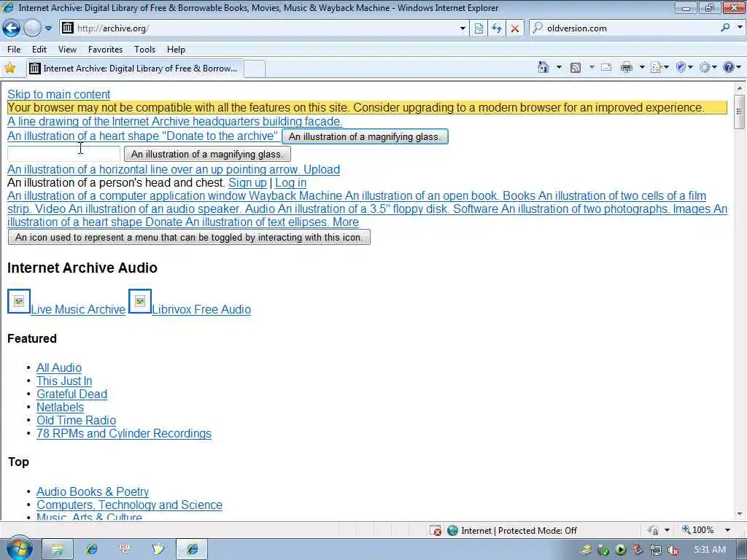Image resolution: width=747 pixels, height=560 pixels.
Task: Click the Live Music Archive broken image thumbnail
Action: 19,301
